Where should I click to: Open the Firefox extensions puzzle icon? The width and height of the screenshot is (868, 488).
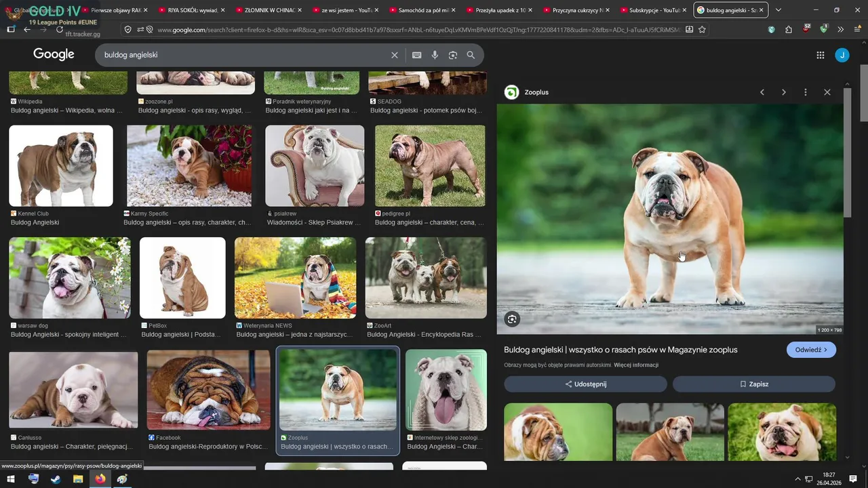788,29
